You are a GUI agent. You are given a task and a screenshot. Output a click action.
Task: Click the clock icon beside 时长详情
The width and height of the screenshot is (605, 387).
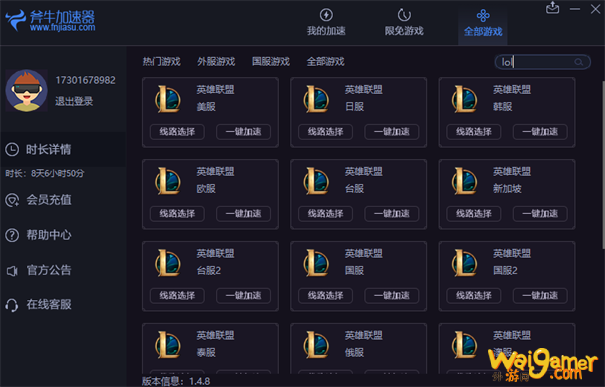[12, 149]
